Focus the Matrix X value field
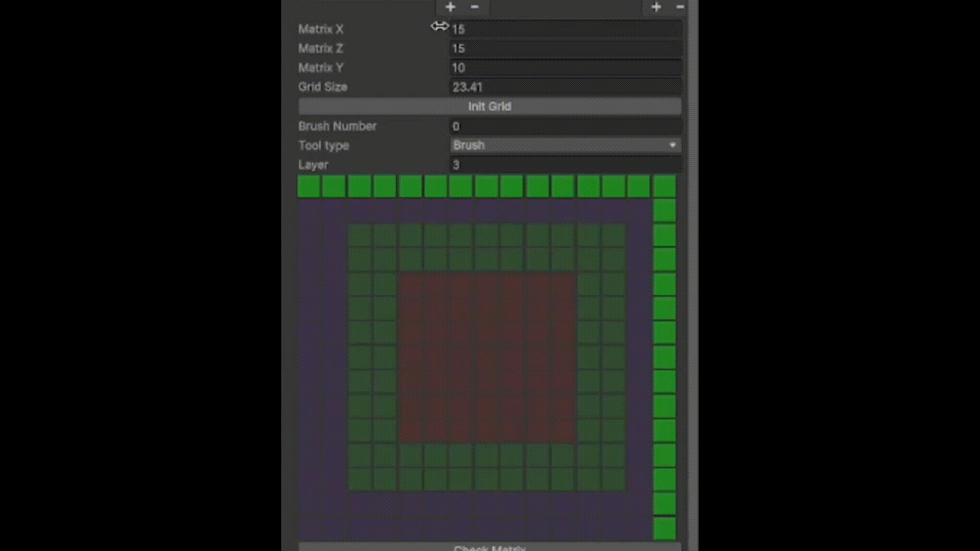980x551 pixels. (566, 29)
